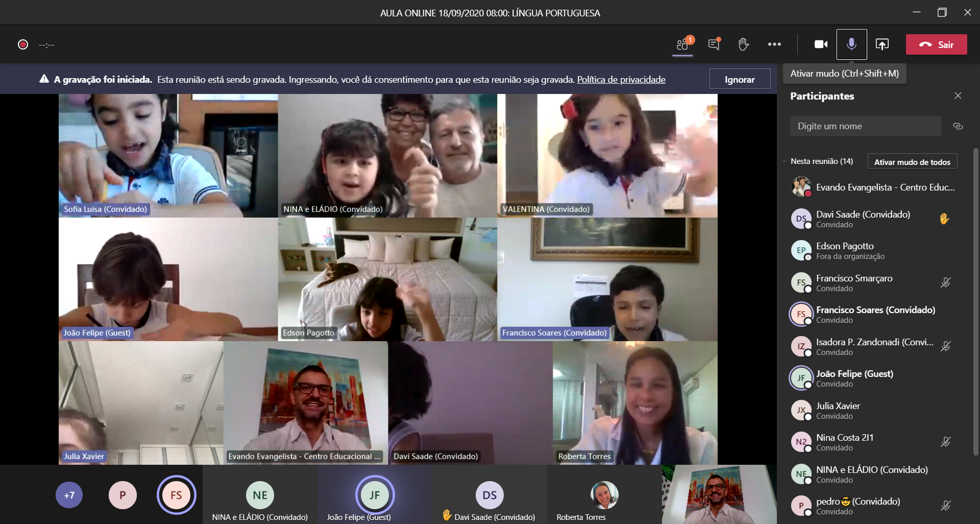Viewport: 980px width, 524px height.
Task: Click N2 avatar in participants list
Action: click(801, 442)
